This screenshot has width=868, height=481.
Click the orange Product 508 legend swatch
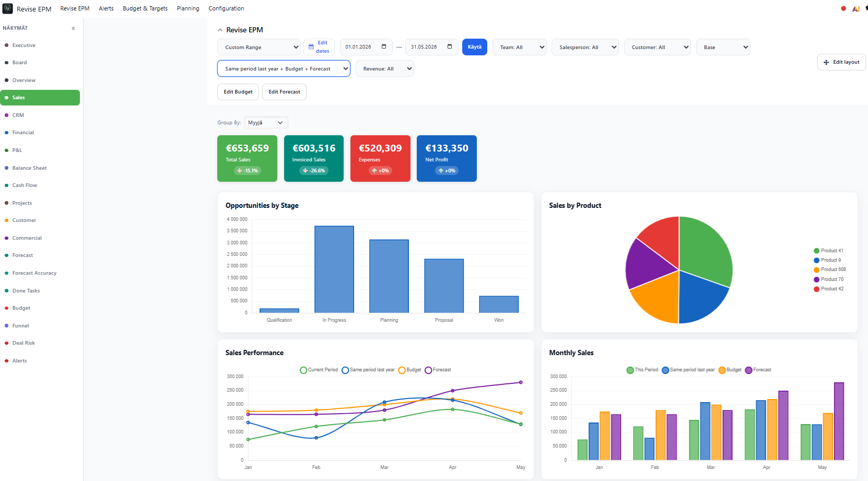point(817,270)
